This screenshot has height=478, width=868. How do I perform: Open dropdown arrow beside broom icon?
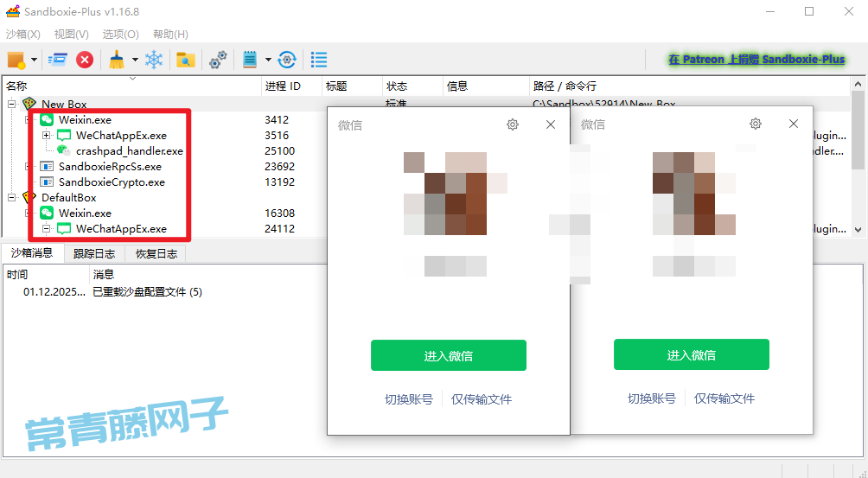point(134,61)
